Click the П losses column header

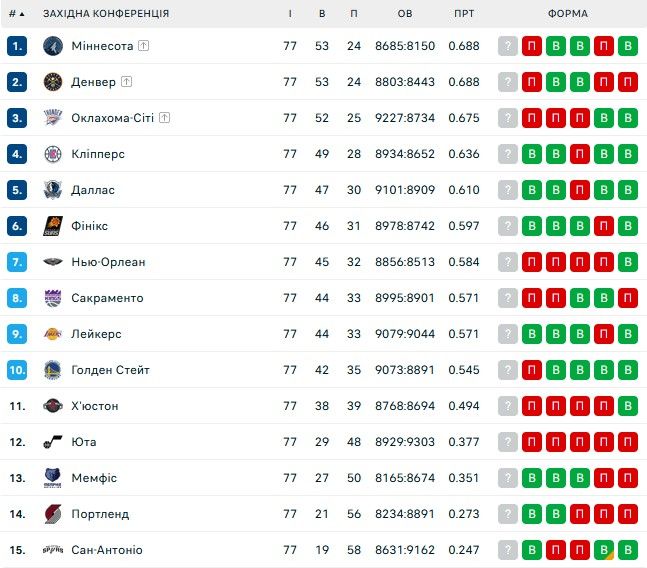coord(354,14)
